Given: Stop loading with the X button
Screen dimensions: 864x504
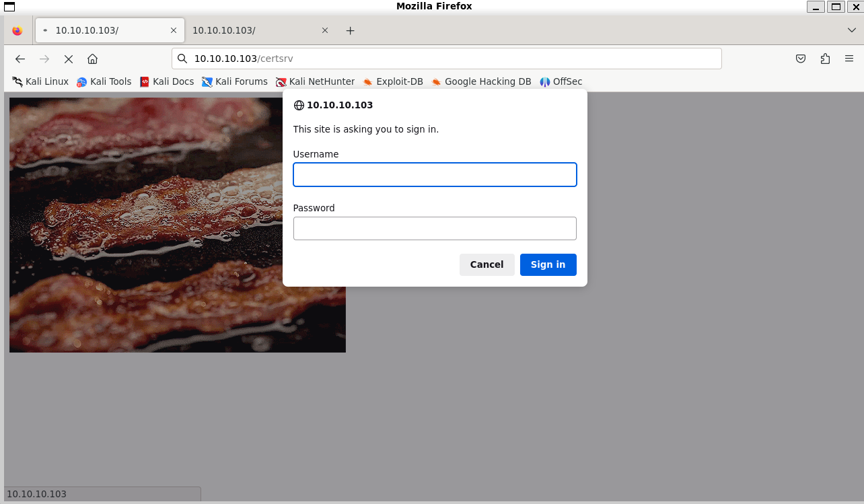Looking at the screenshot, I should pos(69,59).
